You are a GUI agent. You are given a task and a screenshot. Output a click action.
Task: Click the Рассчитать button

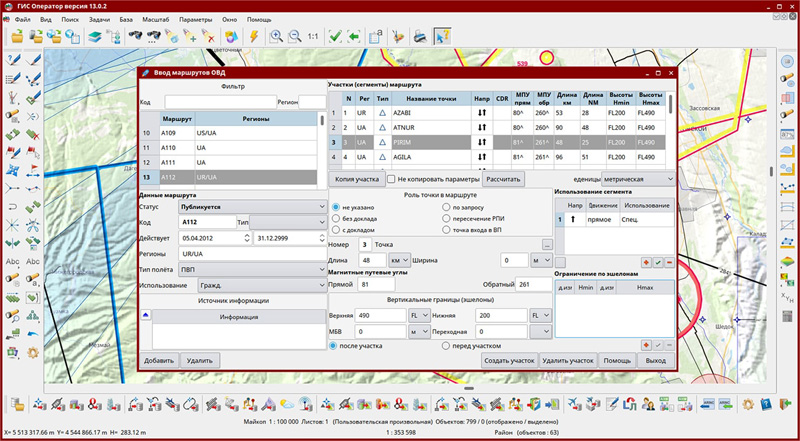504,180
